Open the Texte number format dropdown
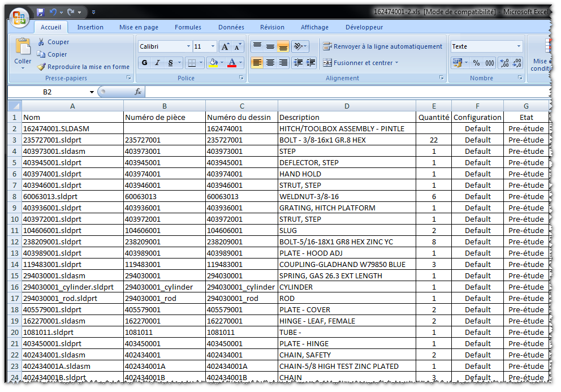The height and width of the screenshot is (392, 561). 519,47
